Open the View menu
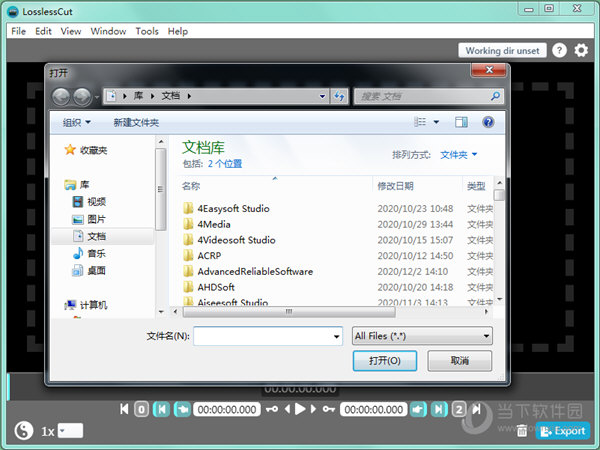This screenshot has width=600, height=450. point(71,31)
